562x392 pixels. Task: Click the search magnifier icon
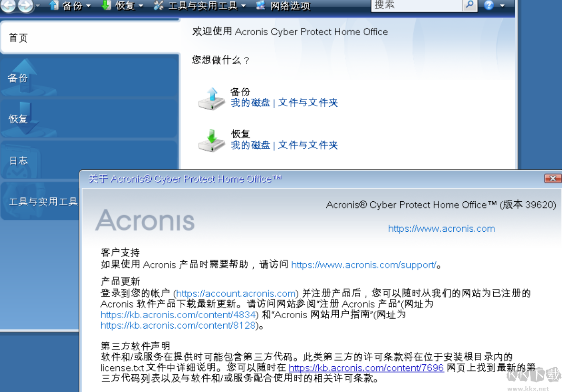pos(469,5)
